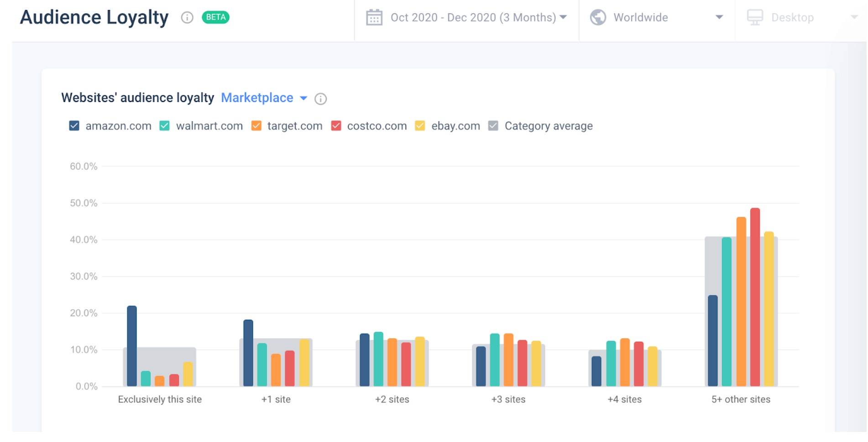Click the 60.0% y-axis label
Image resolution: width=868 pixels, height=442 pixels.
click(84, 166)
